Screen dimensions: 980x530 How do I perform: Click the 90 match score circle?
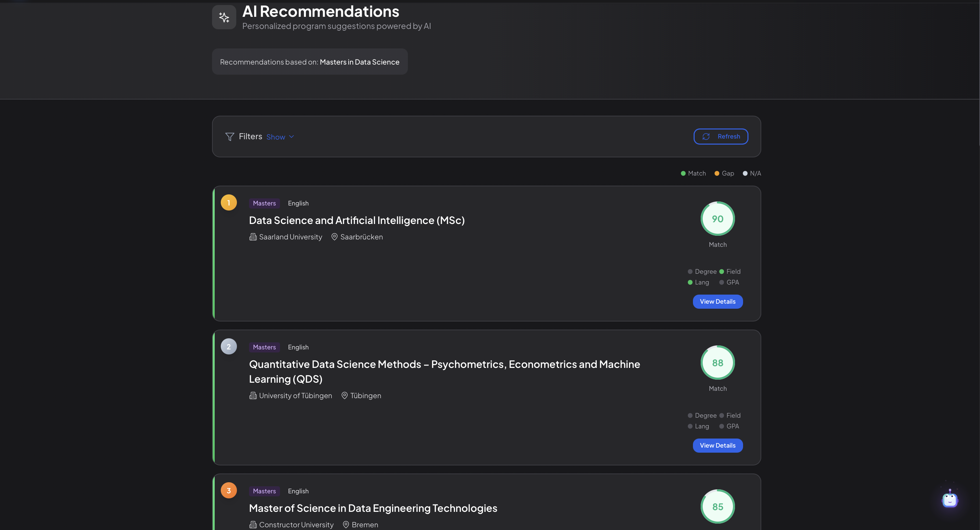[x=717, y=219]
